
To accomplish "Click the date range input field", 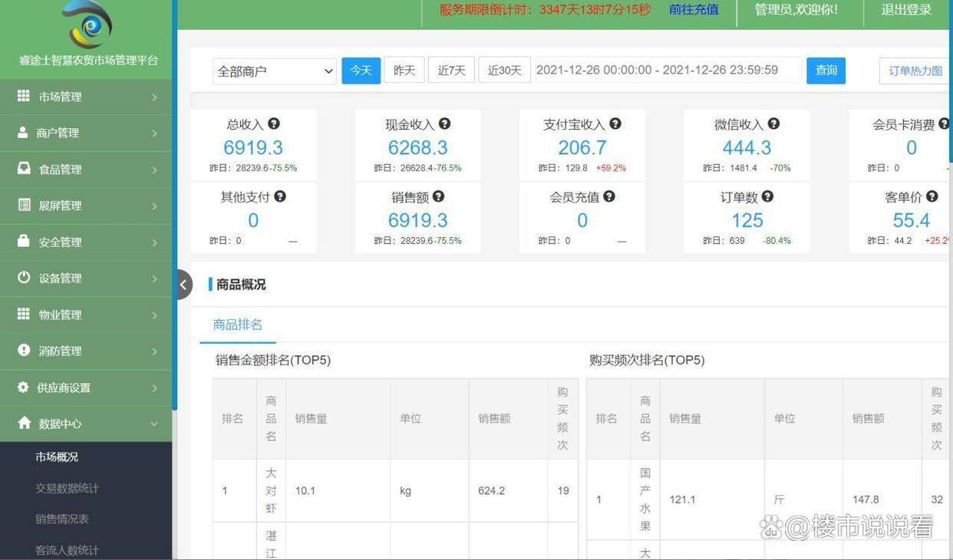I will coord(666,71).
